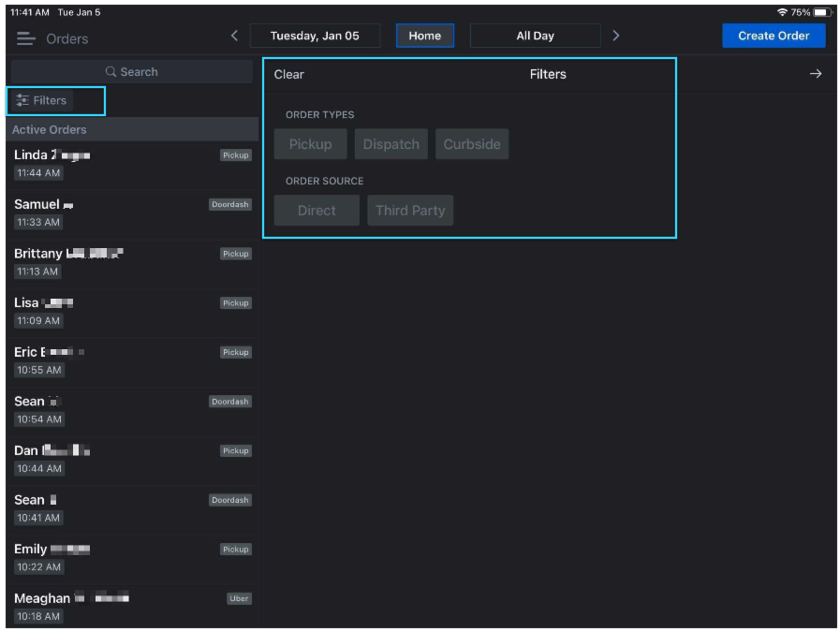Click the Search magnifier field
The height and width of the screenshot is (631, 840).
[x=132, y=72]
